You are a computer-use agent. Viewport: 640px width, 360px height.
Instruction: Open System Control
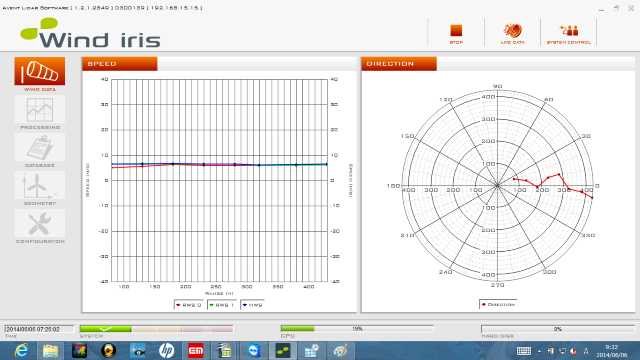pos(569,31)
